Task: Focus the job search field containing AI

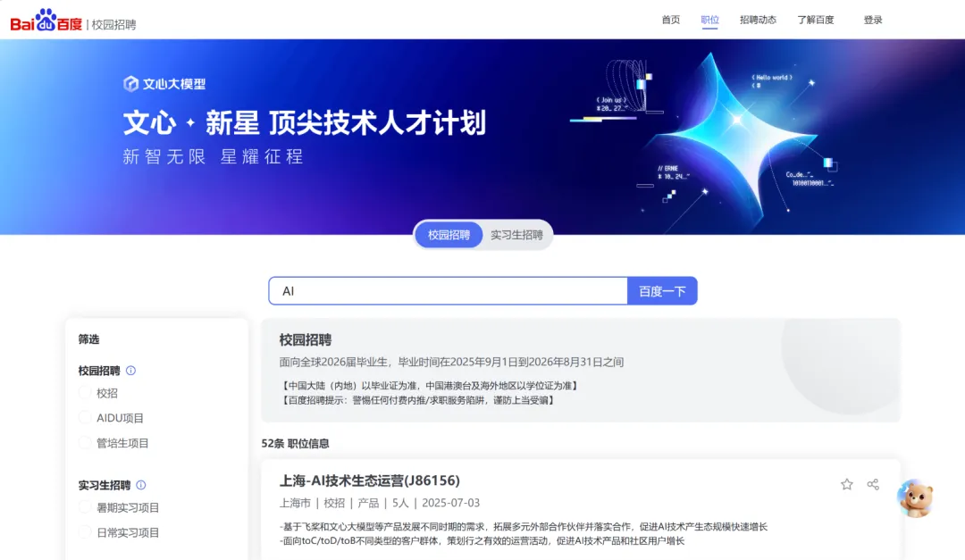Action: (448, 291)
